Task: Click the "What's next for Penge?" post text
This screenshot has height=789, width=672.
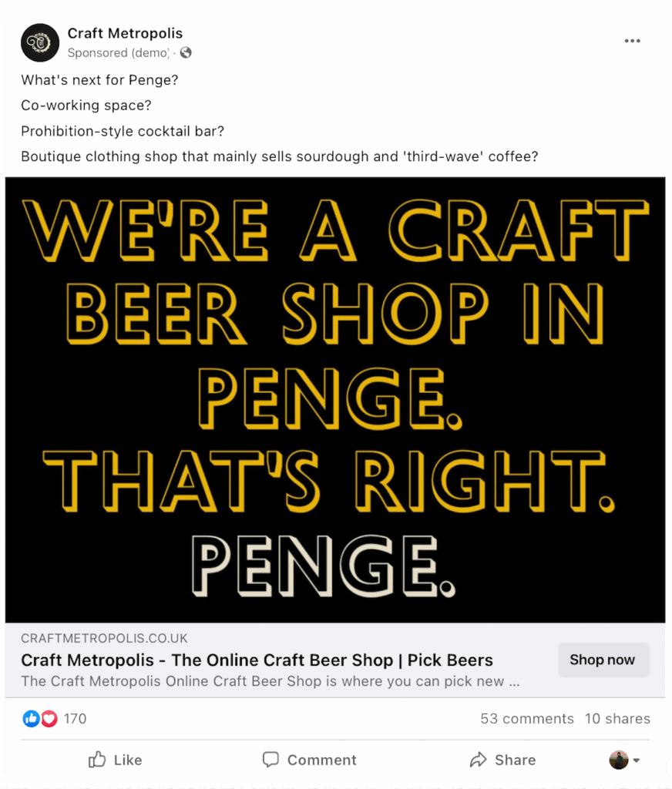Action: (99, 80)
